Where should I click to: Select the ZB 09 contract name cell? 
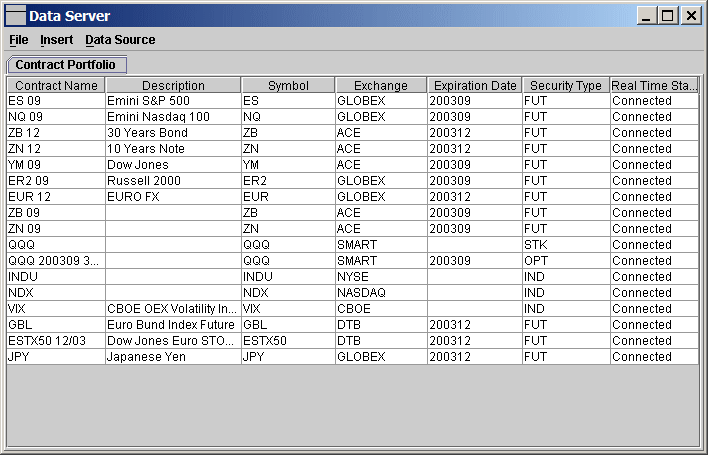56,213
